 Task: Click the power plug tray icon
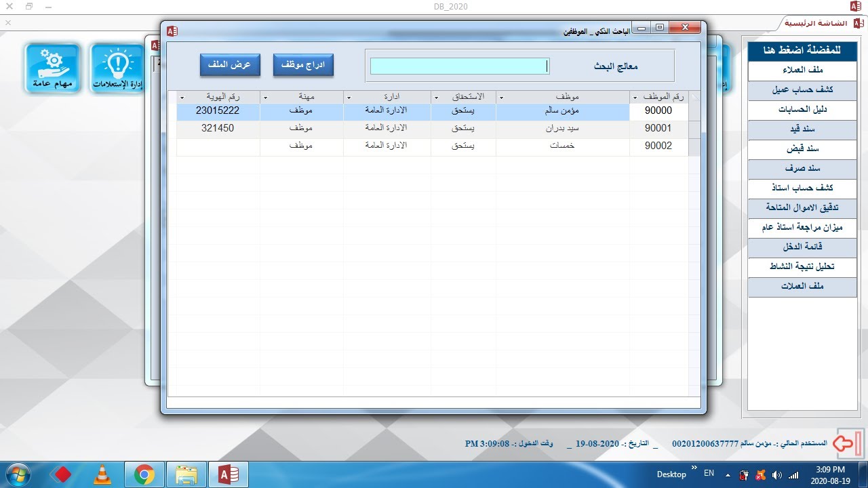(x=744, y=474)
